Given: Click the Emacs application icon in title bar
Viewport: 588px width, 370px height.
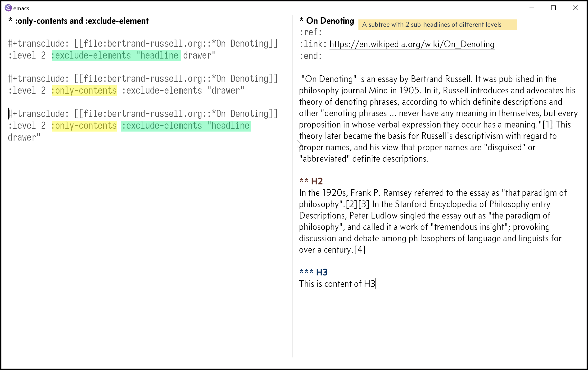Looking at the screenshot, I should point(8,8).
